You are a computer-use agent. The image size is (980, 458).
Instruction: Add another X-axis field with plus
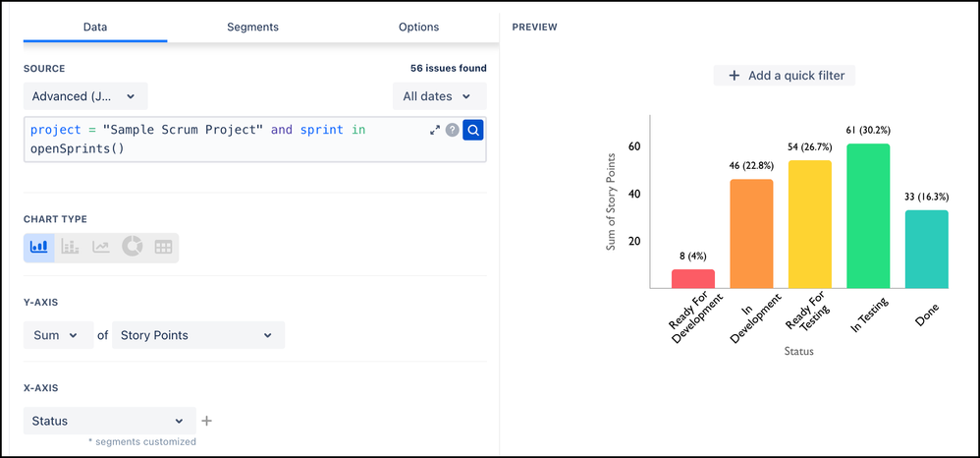pyautogui.click(x=207, y=421)
